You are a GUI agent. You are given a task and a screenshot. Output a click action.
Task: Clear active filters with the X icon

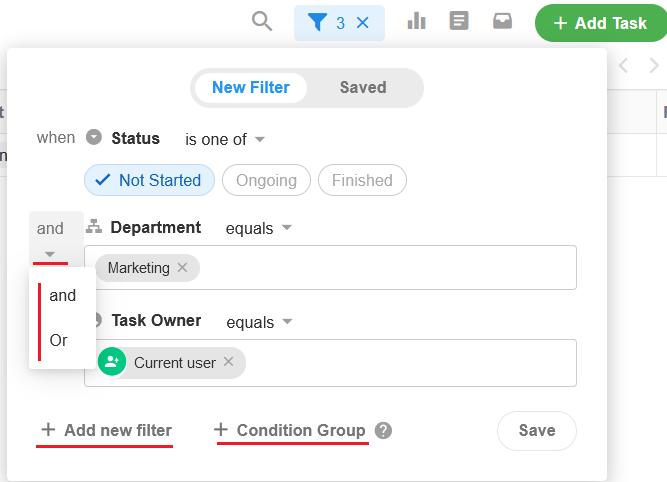[363, 22]
